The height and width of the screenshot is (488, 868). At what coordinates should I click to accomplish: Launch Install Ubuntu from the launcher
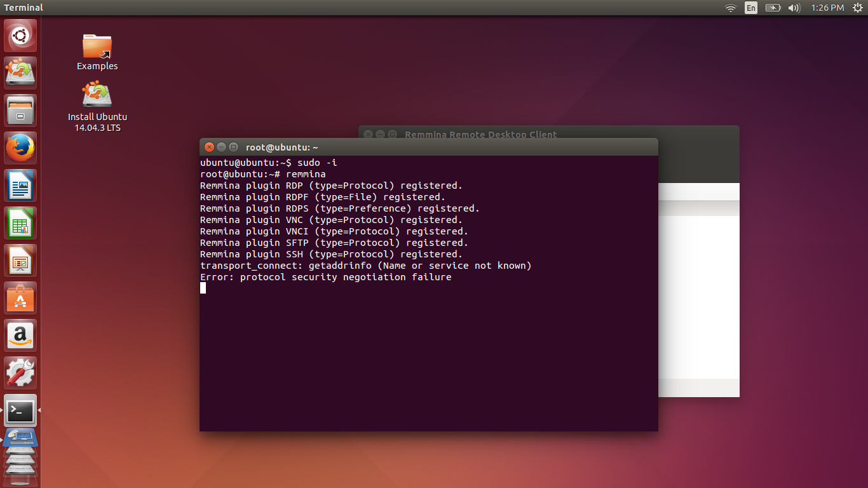[20, 73]
